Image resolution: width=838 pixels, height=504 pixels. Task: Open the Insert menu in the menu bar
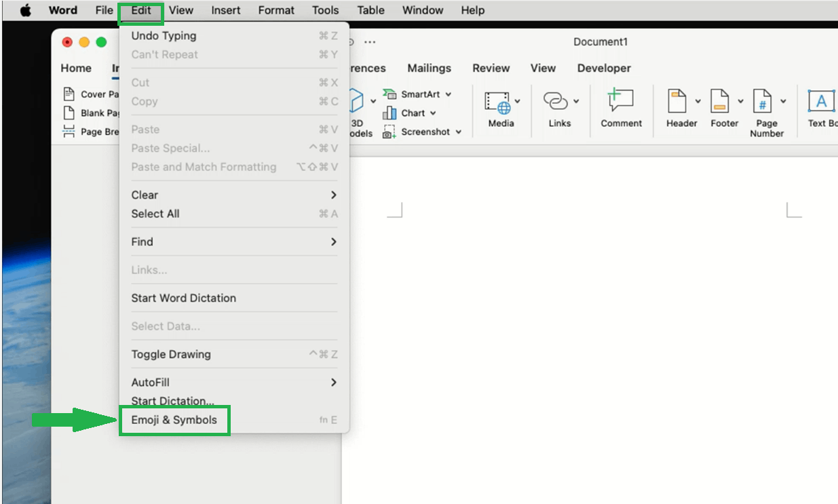click(226, 10)
